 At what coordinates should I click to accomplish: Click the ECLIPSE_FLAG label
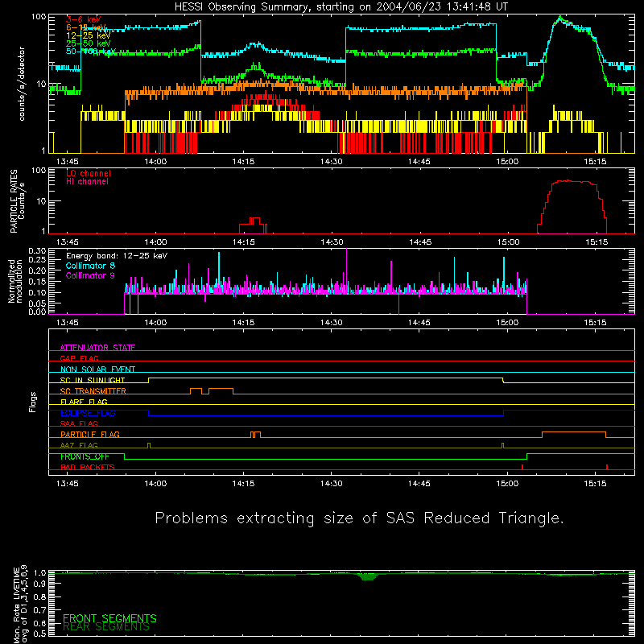pos(88,413)
